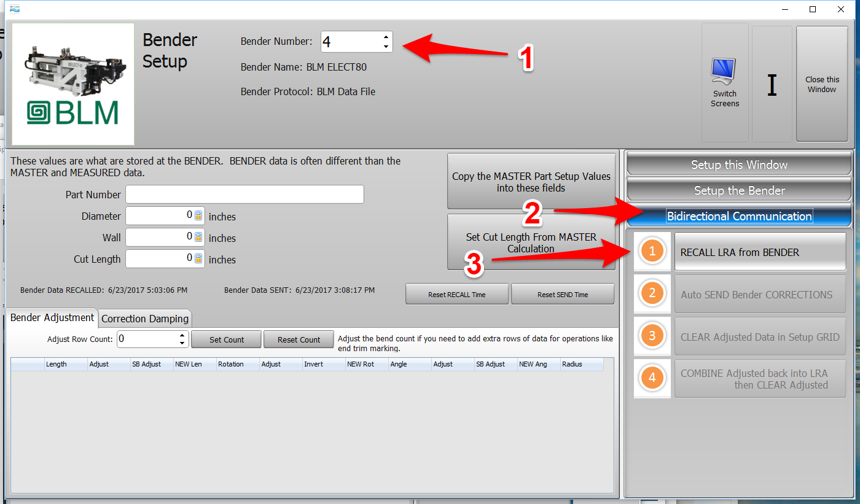Click Copy the MASTER Part Setup Values
The width and height of the screenshot is (860, 504).
531,182
